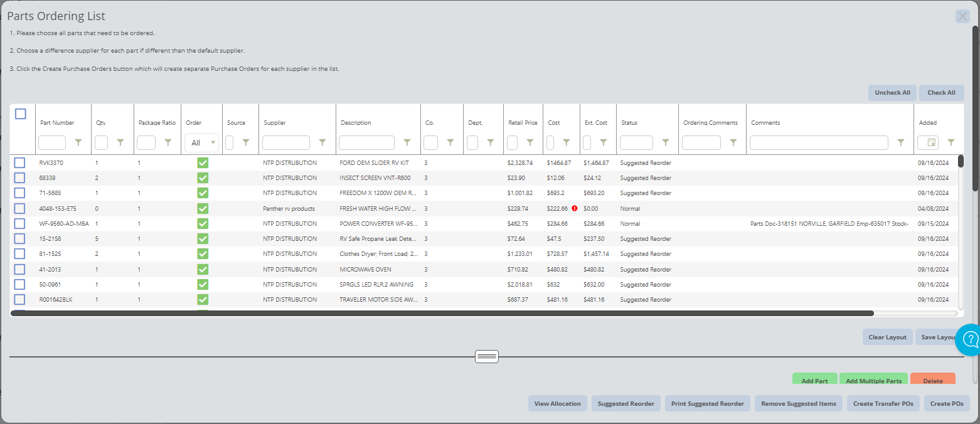The height and width of the screenshot is (424, 980).
Task: Focus the Comments filter text box
Action: point(819,143)
